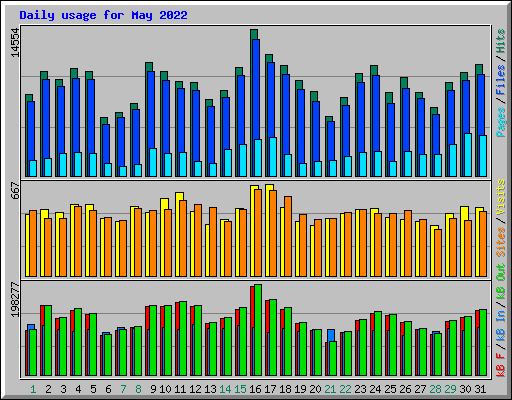
Task: Click day 19 on the x-axis
Action: pos(300,389)
